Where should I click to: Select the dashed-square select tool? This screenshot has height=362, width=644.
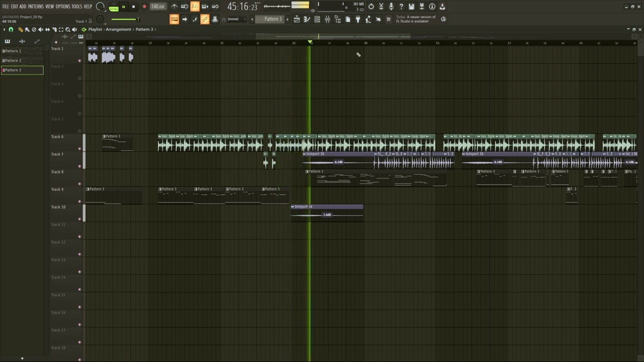(x=61, y=30)
